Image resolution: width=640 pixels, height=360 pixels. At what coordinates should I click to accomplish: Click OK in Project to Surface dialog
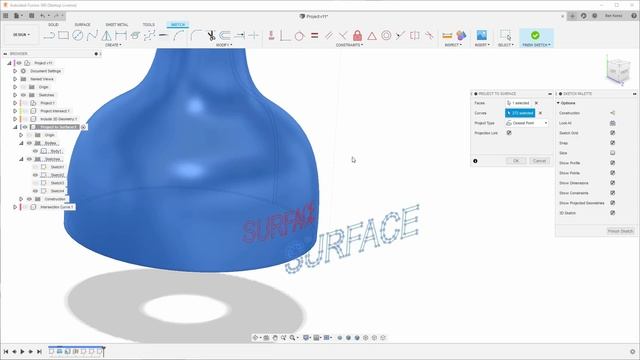(x=516, y=161)
